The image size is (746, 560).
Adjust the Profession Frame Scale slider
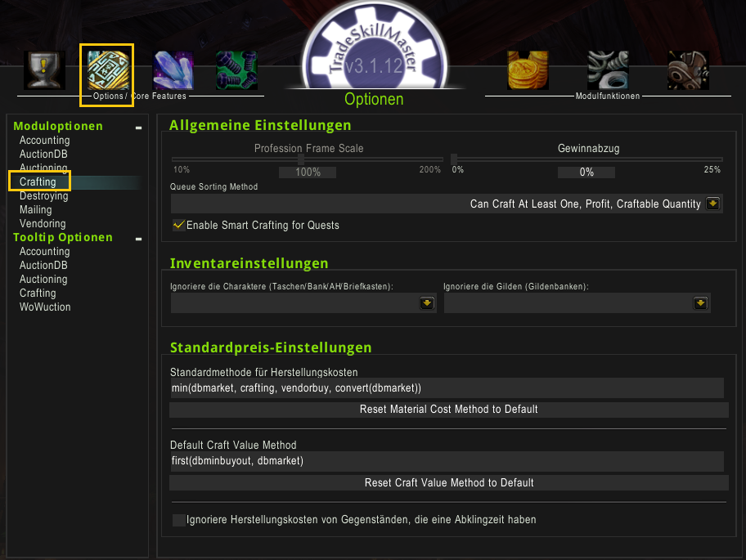(x=301, y=159)
